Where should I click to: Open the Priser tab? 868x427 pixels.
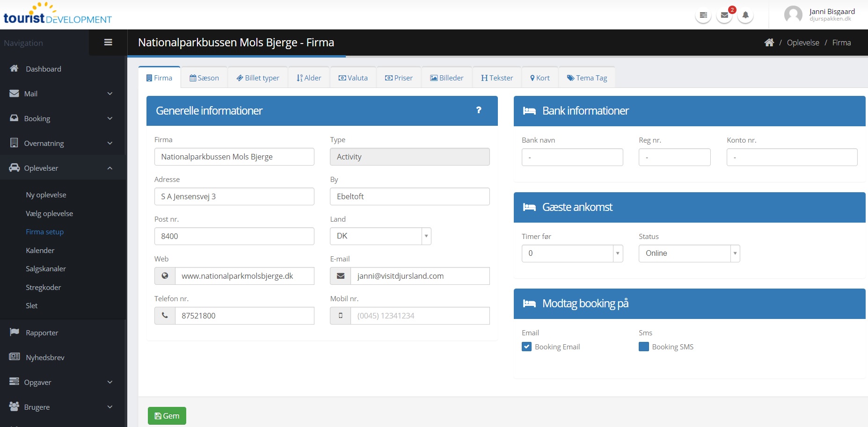399,78
